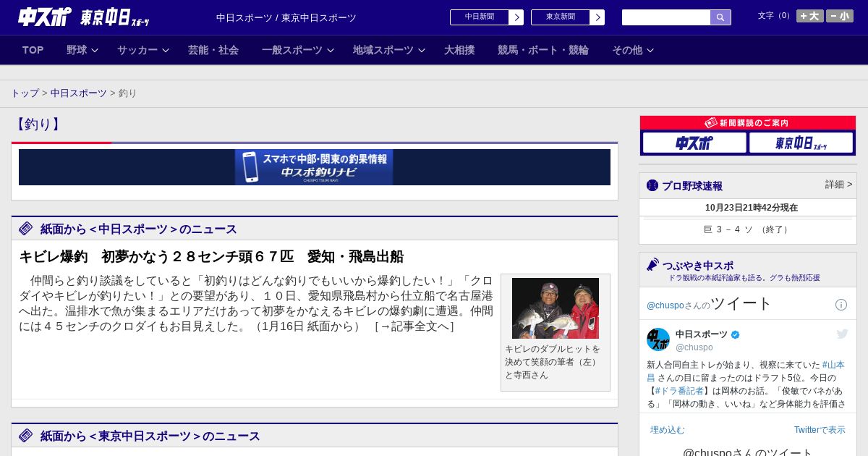Click 中スポ subscription button
This screenshot has width=868, height=456.
pyautogui.click(x=694, y=143)
